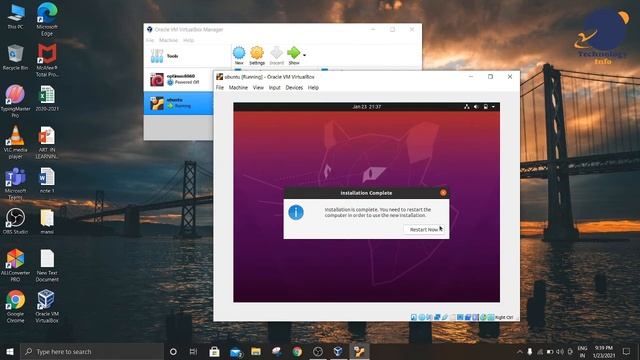
Task: Select the ART IN LEARNING PowerPoint file
Action: pyautogui.click(x=47, y=142)
